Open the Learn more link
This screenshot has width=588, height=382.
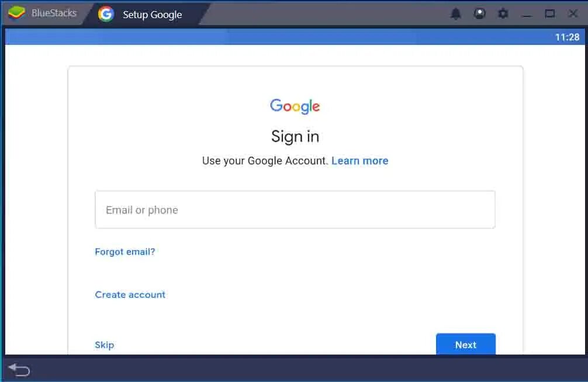click(360, 161)
